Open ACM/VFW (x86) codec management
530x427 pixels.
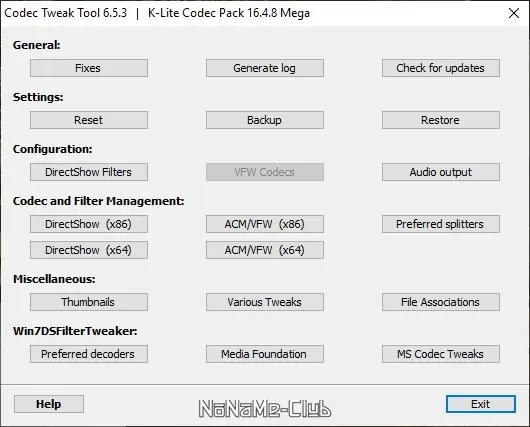point(265,224)
